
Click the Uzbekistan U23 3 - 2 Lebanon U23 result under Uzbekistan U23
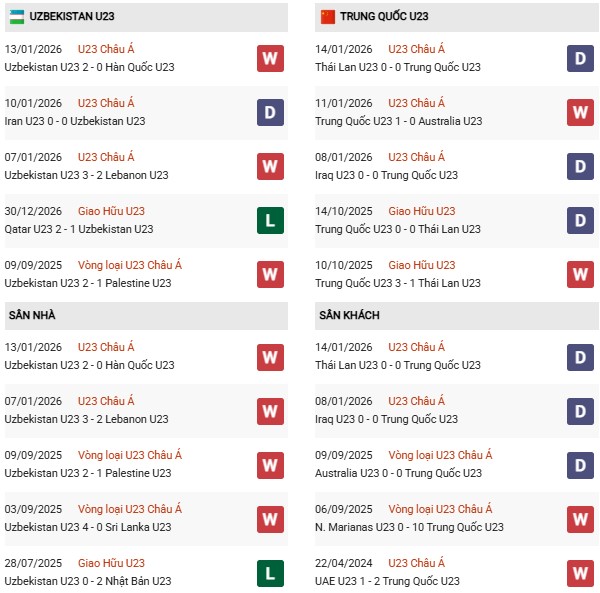(x=86, y=175)
